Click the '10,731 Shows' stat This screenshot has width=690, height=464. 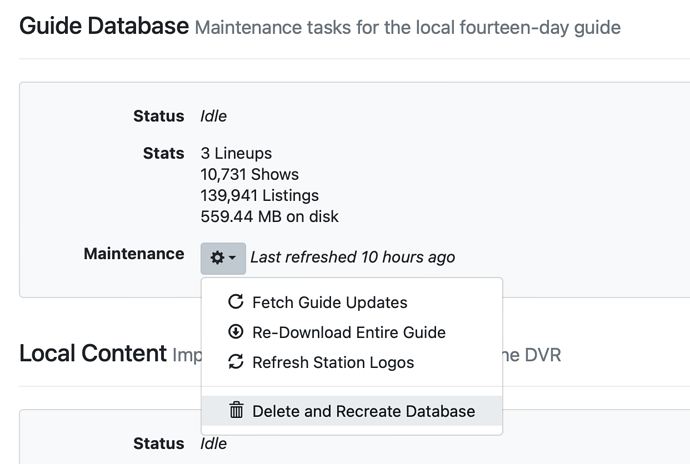[x=249, y=175]
